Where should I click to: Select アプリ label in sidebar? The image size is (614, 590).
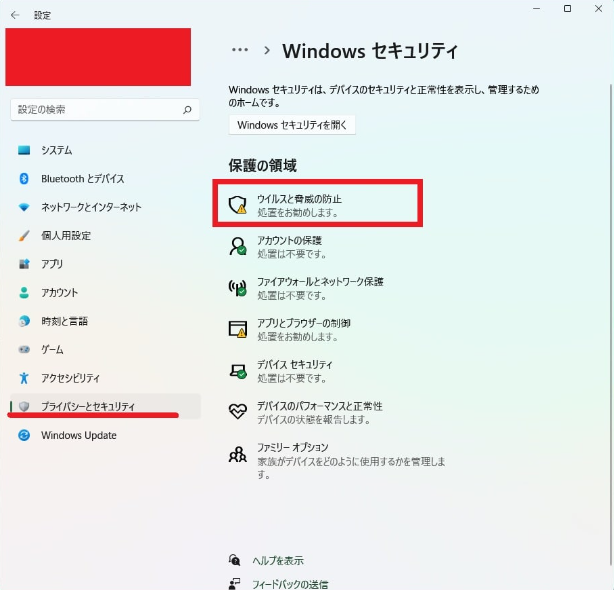[52, 264]
